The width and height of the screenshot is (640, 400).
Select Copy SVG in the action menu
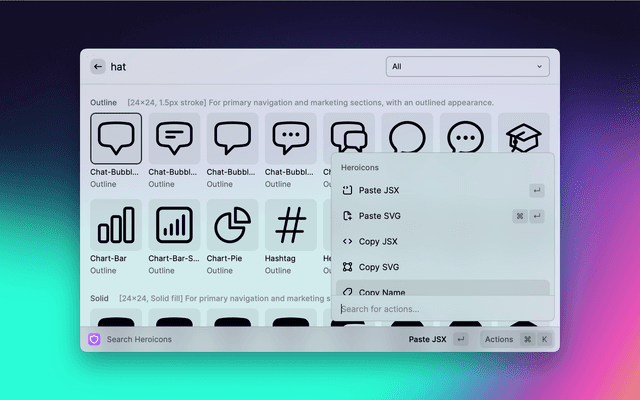378,267
